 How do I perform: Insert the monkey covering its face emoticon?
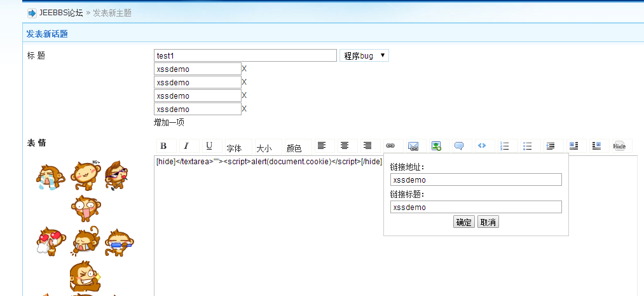point(85,241)
